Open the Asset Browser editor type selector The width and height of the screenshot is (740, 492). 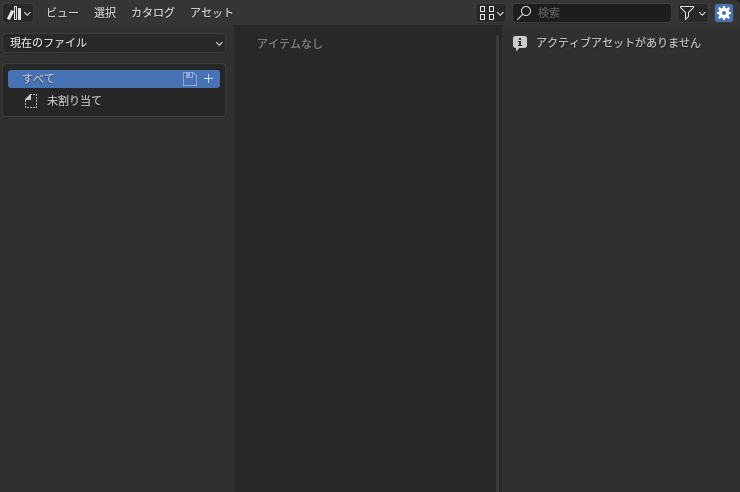[x=19, y=13]
